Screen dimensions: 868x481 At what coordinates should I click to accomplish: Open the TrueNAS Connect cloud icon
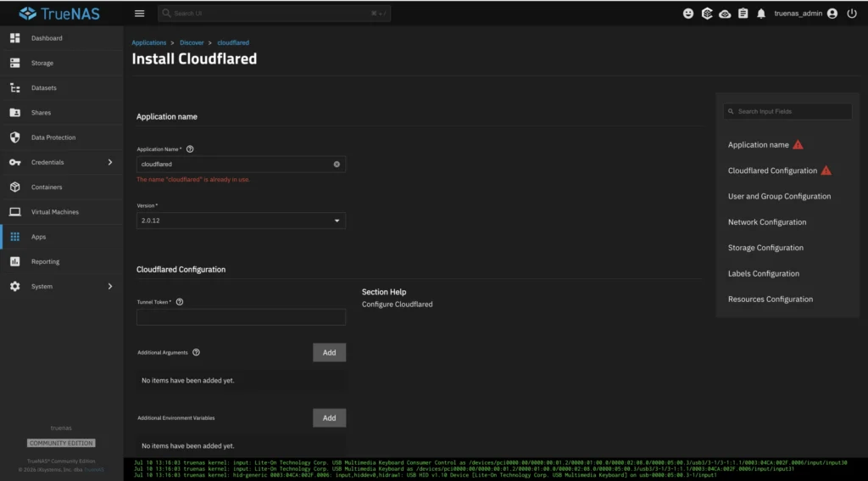[725, 14]
